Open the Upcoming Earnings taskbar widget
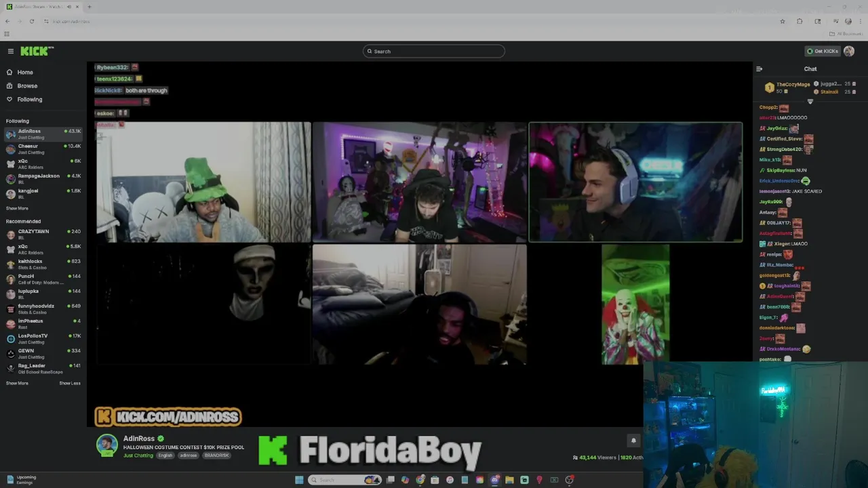Image resolution: width=868 pixels, height=488 pixels. click(20, 479)
